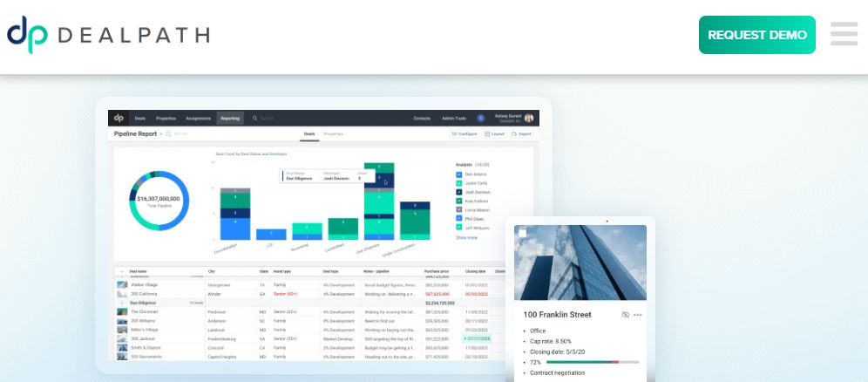Click the red Senior (60+) asset type cell

pyautogui.click(x=285, y=294)
